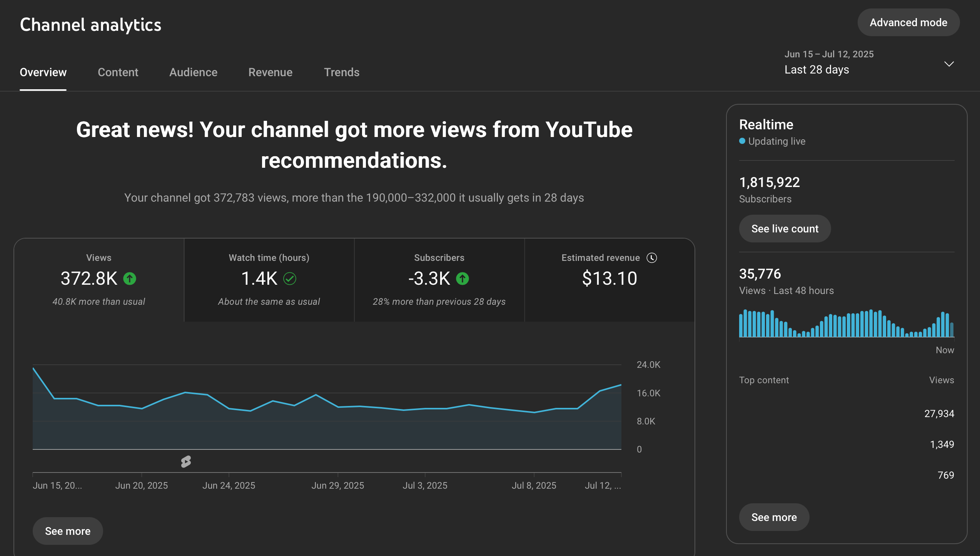Image resolution: width=980 pixels, height=556 pixels.
Task: Click the 16.0K y-axis label
Action: coord(649,393)
